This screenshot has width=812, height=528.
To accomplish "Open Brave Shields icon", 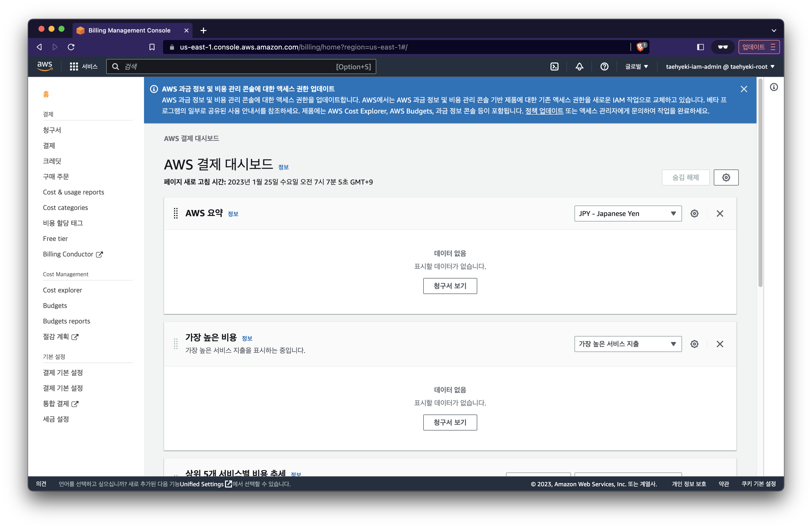I will 641,47.
